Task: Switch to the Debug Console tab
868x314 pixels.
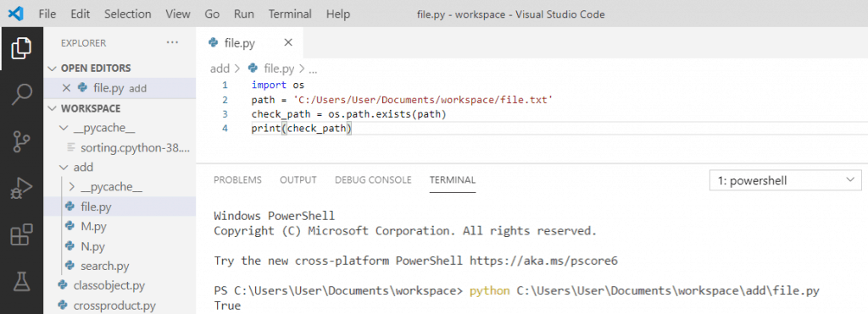Action: [373, 179]
